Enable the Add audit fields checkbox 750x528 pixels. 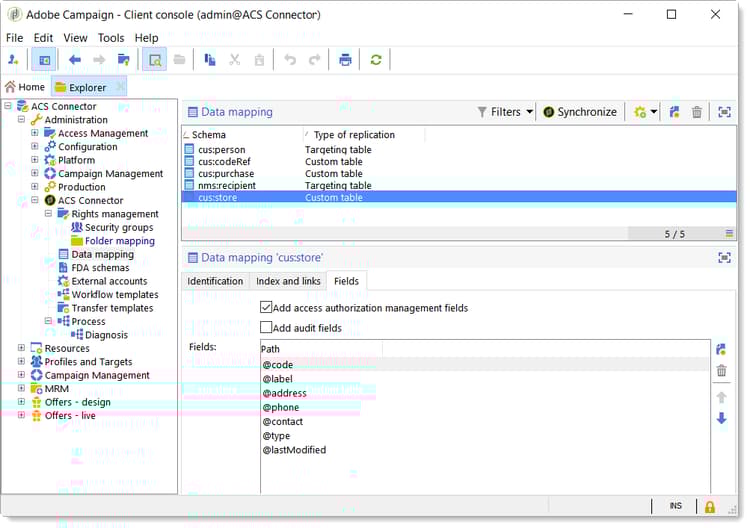pos(266,328)
